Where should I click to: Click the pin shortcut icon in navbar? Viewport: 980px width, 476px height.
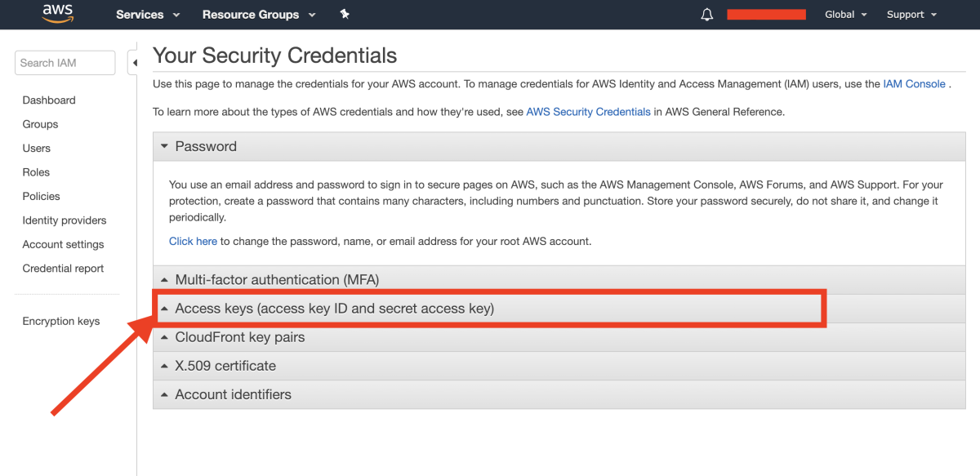coord(344,14)
